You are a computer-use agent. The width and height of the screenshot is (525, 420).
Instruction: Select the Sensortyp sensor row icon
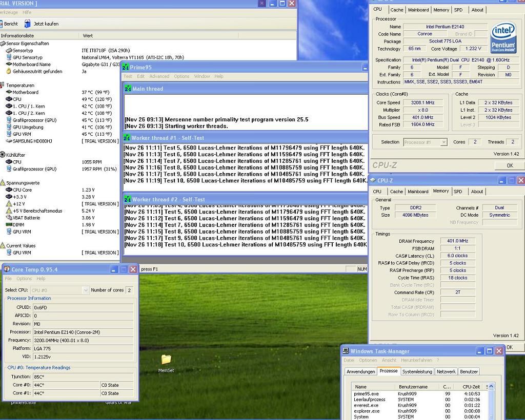tap(9, 51)
